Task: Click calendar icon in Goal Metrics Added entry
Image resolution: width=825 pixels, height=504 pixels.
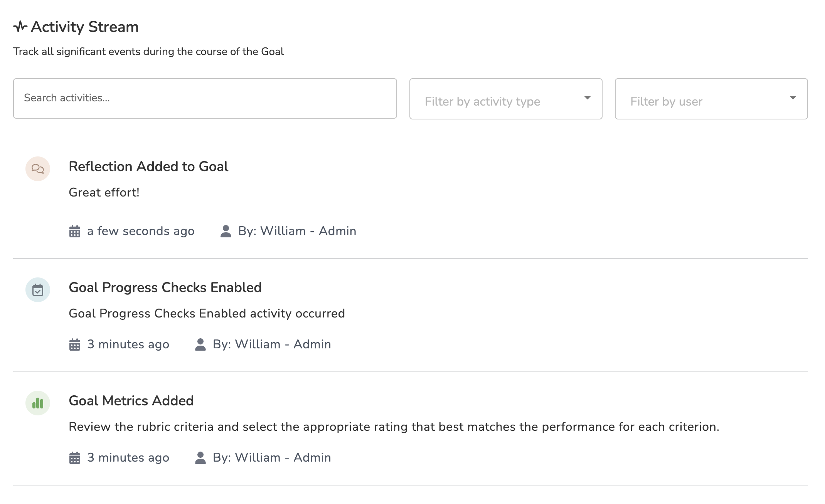Action: (75, 458)
